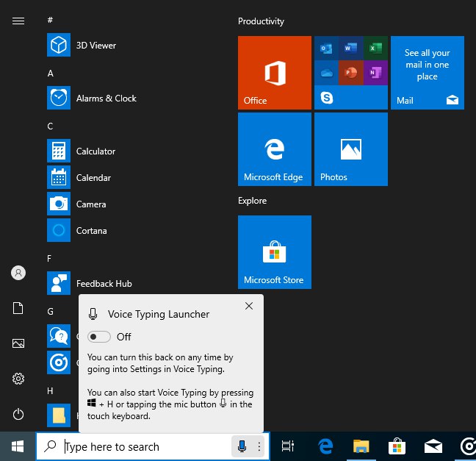Screen dimensions: 476x461
Task: Click the F letter group header
Action: pos(49,258)
